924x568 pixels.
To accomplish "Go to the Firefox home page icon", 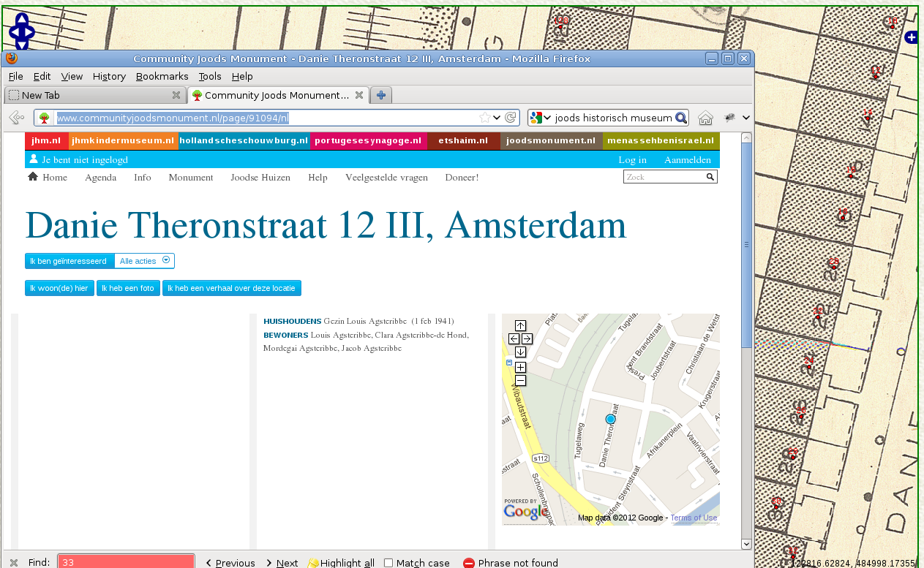I will [705, 118].
